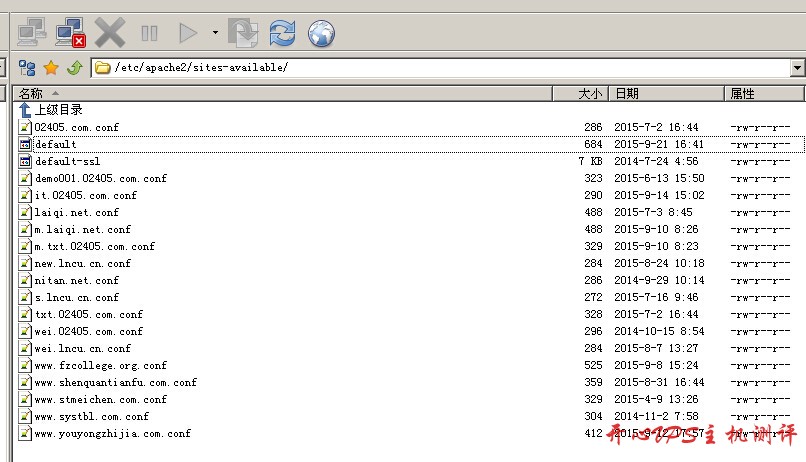Sort files by 日期 column header
Image resolution: width=806 pixels, height=462 pixels.
[665, 93]
